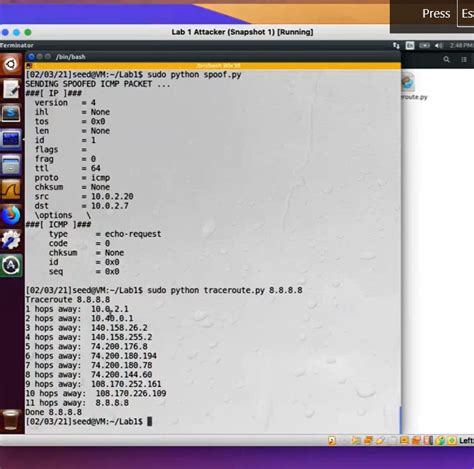The height and width of the screenshot is (469, 474).
Task: Launch the text editor from the dock
Action: click(x=11, y=89)
